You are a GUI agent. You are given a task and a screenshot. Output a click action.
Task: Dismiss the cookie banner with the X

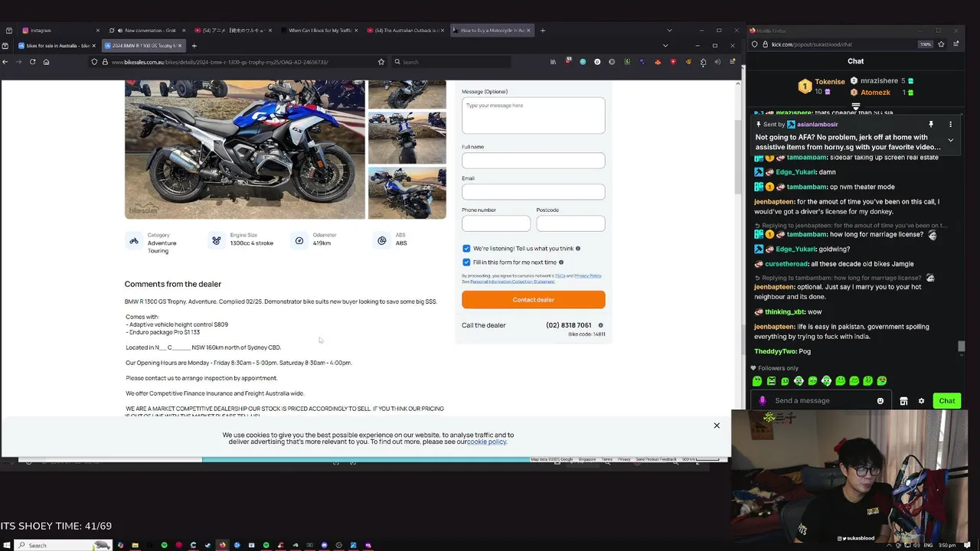(x=717, y=425)
